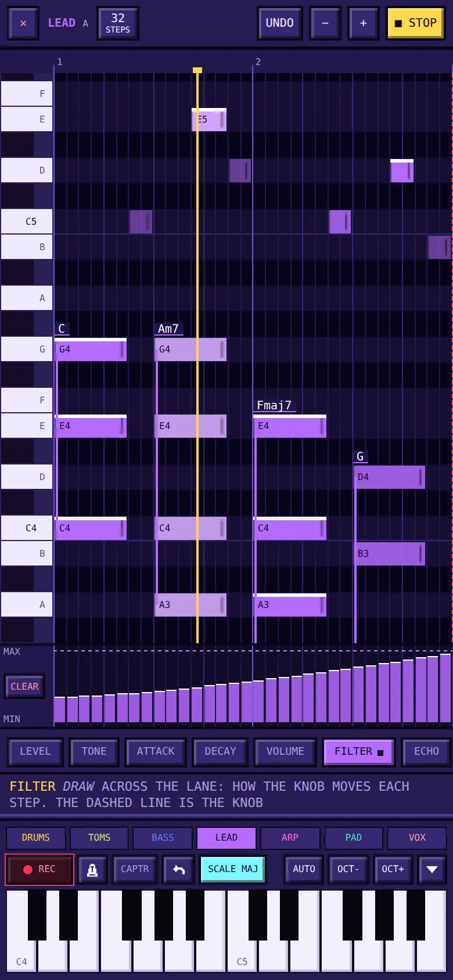Play the C4 key on bottom keyboard
This screenshot has height=980, width=453.
tap(21, 931)
